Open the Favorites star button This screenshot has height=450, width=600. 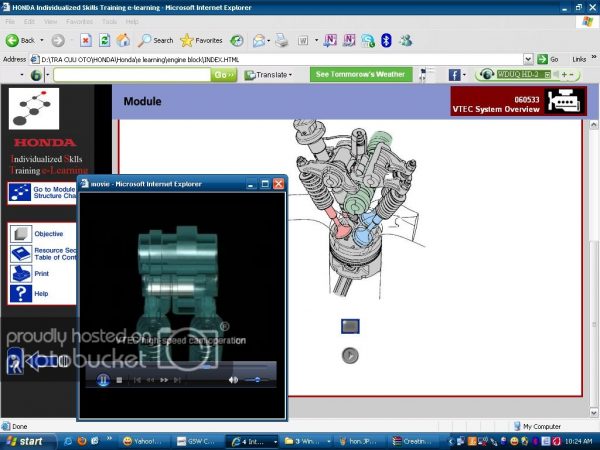(x=202, y=40)
